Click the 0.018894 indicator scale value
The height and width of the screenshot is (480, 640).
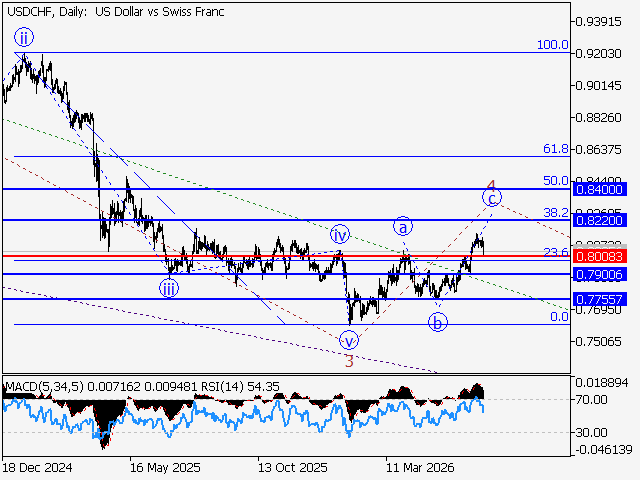(x=602, y=383)
